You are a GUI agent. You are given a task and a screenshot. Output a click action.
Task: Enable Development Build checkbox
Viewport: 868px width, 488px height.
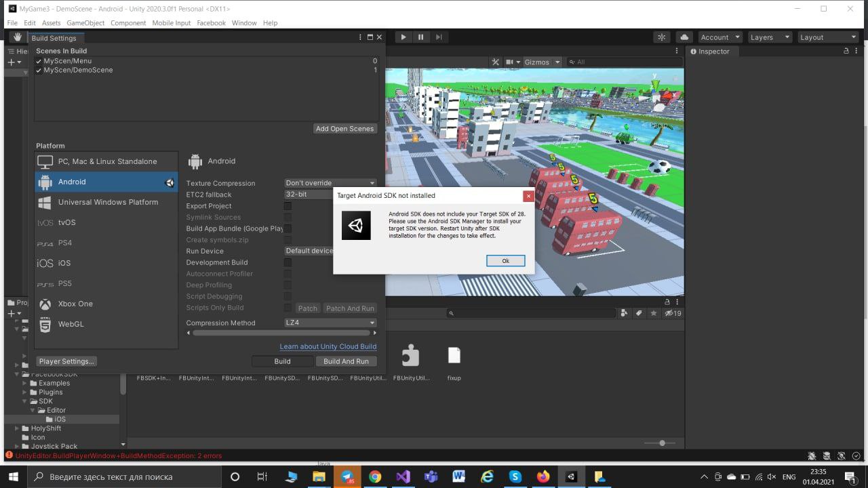coord(288,262)
